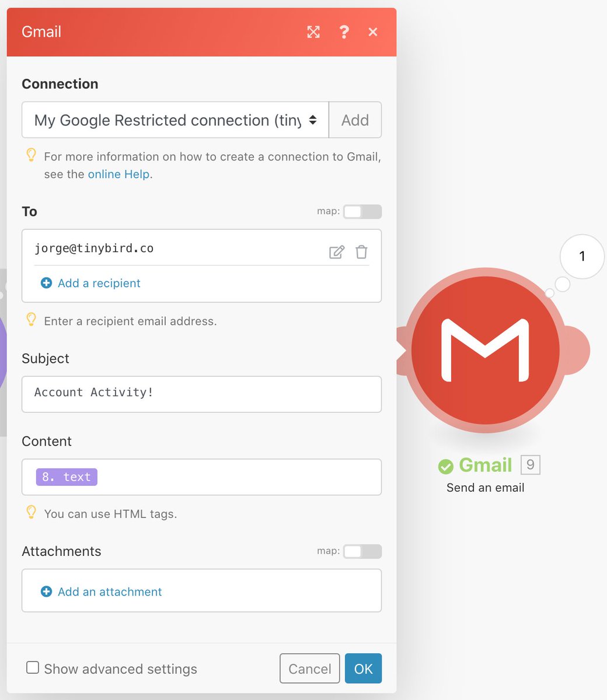The width and height of the screenshot is (607, 700).
Task: Enable mapping for the Attachments field
Action: (362, 551)
